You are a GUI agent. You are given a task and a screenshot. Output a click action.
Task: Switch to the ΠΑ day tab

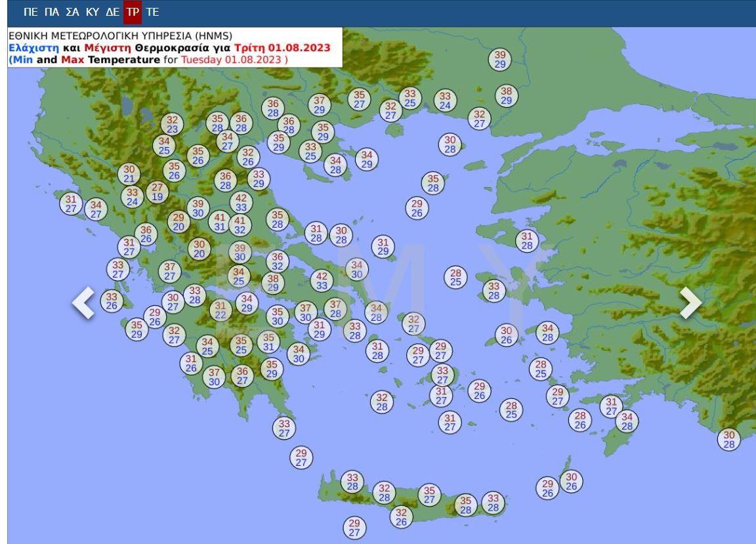(52, 12)
